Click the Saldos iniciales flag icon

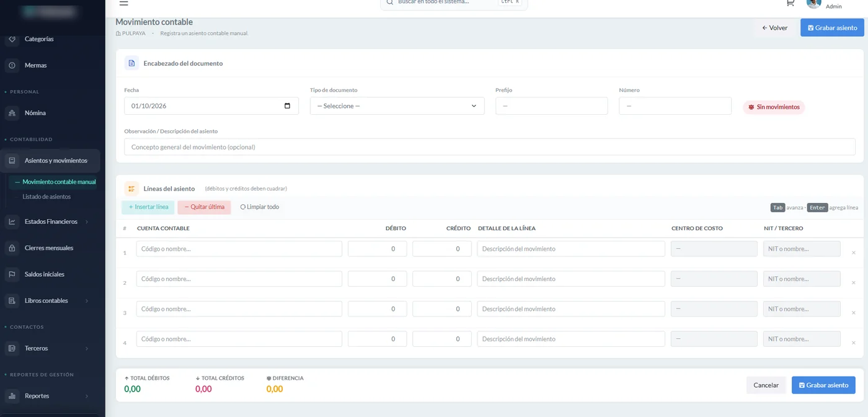[12, 274]
